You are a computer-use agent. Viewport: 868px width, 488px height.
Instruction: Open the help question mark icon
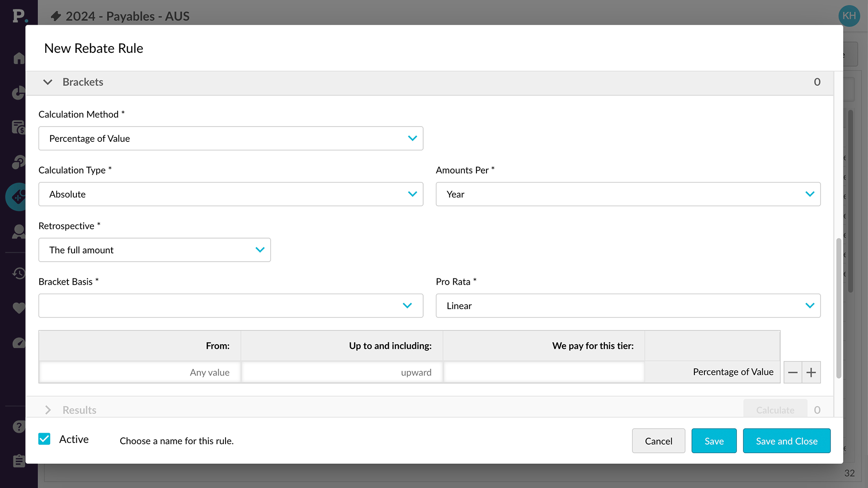pos(18,427)
